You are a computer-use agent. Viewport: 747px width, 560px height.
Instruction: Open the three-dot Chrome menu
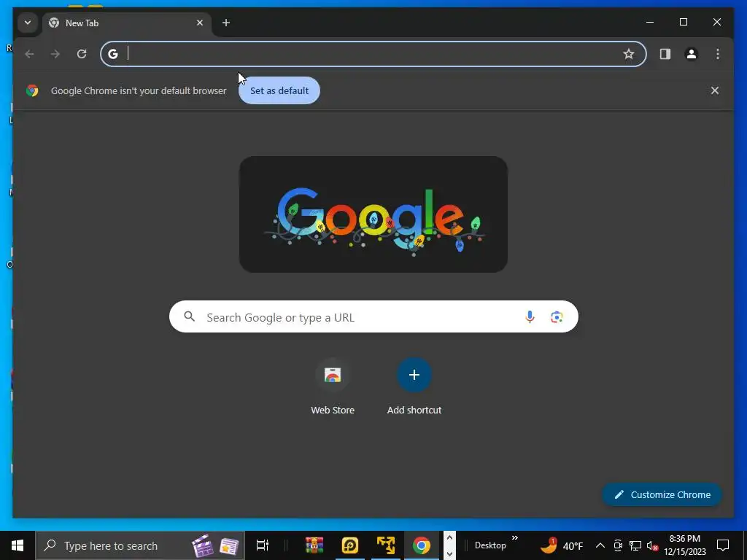tap(718, 54)
